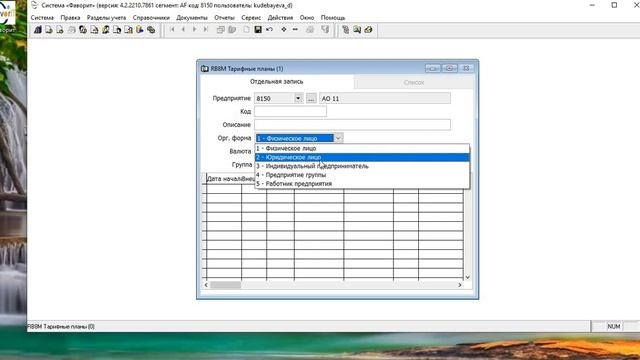The image size is (640, 360).
Task: Open the Окно menu
Action: 307,18
